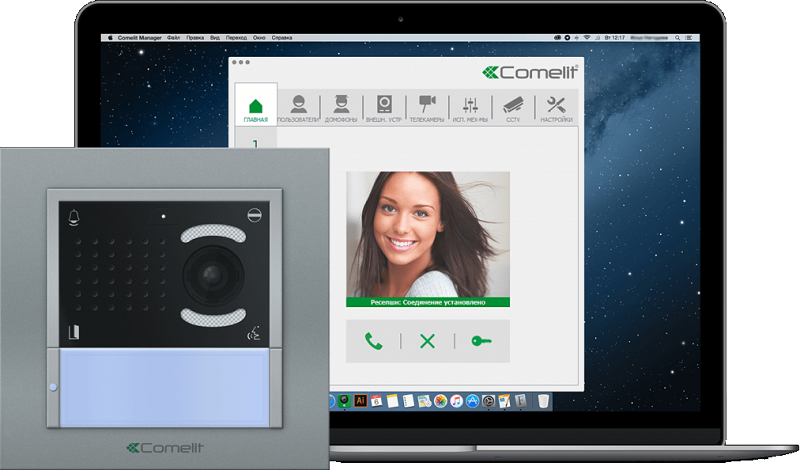Click status bar 'Ресепшн: Соединение установлено'

tap(428, 303)
